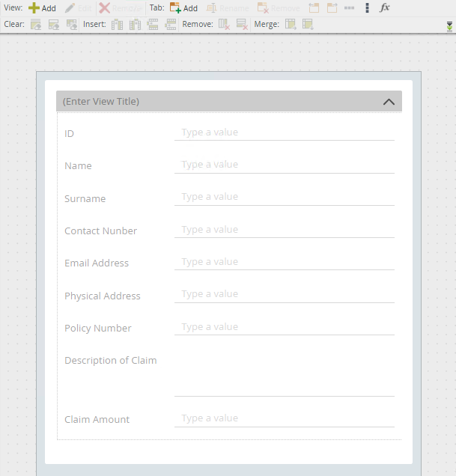Add a new tab with Tab Add
Screen dimensions: 456x476
coord(183,8)
